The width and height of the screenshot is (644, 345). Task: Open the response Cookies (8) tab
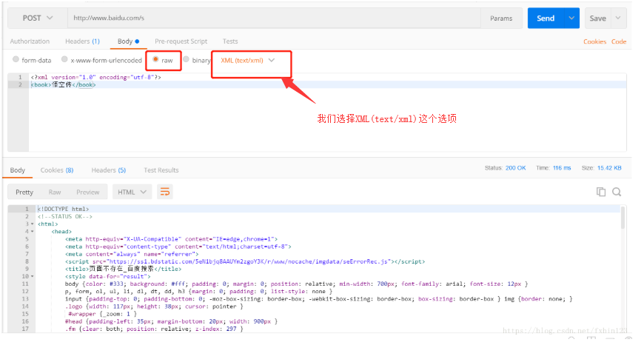pos(57,170)
